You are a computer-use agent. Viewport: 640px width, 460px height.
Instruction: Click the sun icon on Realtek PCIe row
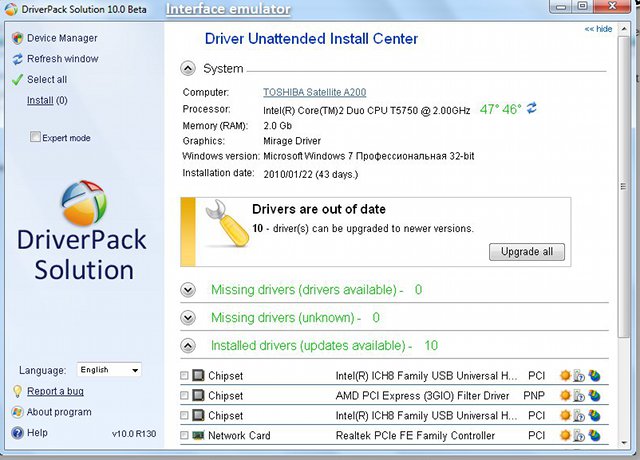point(565,435)
